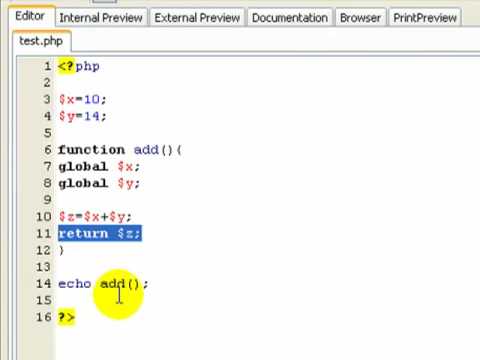The height and width of the screenshot is (360, 480).
Task: Click the highlighted return $z; line
Action: [x=100, y=233]
